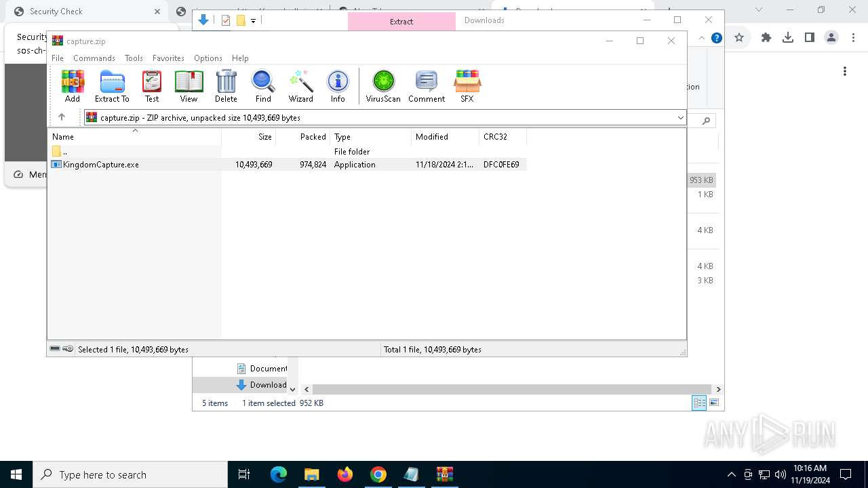
Task: Open the notification center icon
Action: point(846,474)
